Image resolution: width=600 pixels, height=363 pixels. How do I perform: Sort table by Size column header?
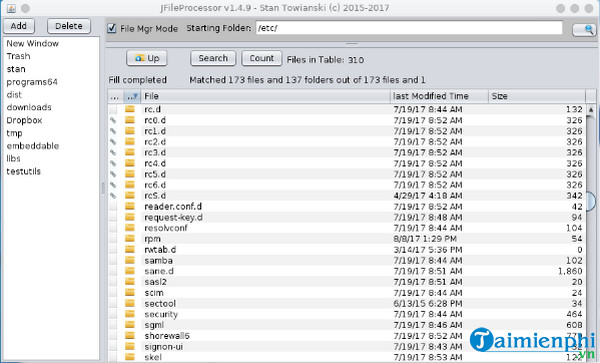coord(537,96)
